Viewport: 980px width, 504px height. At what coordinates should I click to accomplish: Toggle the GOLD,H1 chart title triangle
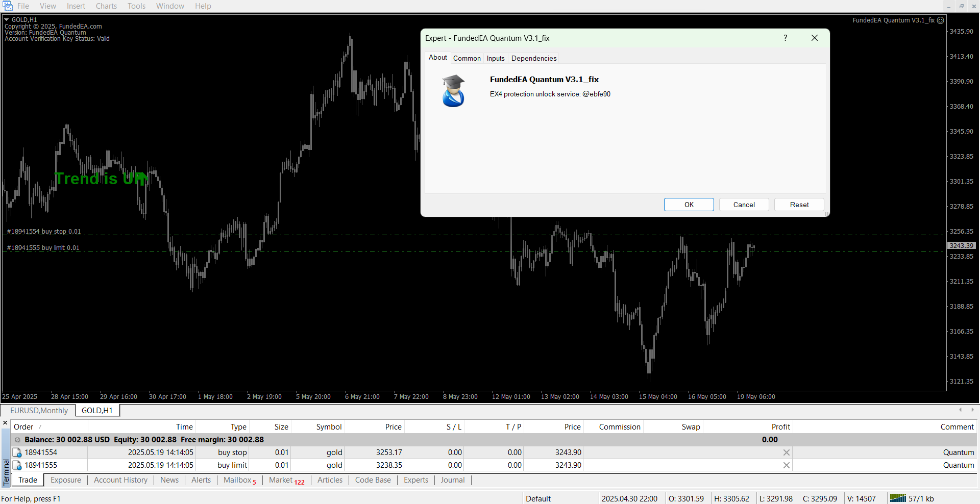point(7,20)
